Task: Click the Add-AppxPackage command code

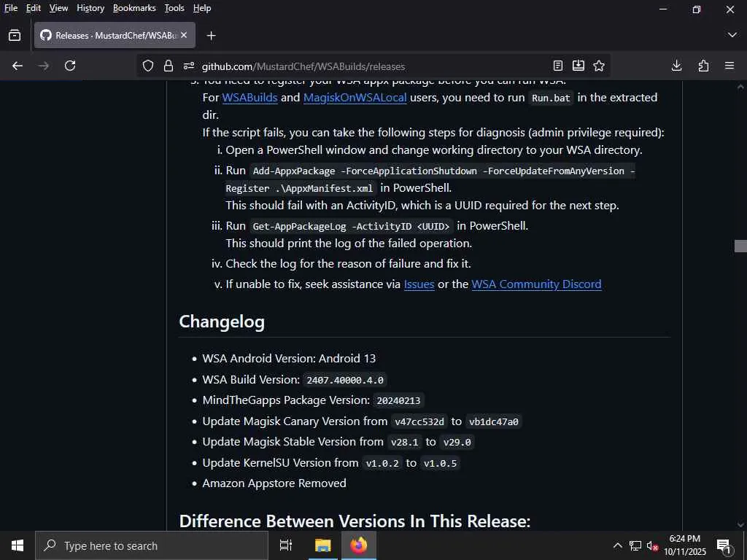Action: [x=430, y=179]
